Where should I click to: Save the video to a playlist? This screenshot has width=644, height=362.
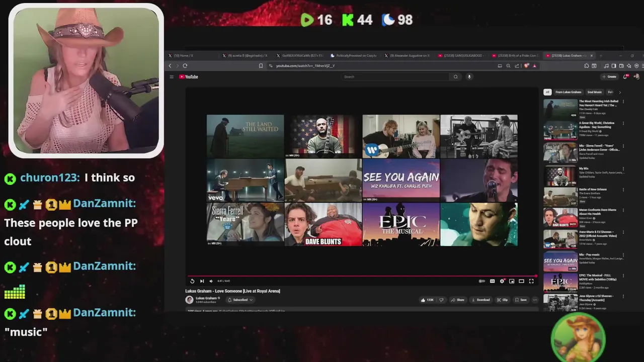[521, 300]
